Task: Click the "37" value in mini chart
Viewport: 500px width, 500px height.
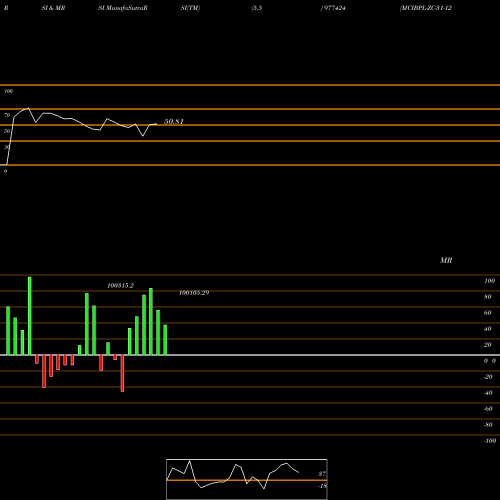Action: (322, 474)
